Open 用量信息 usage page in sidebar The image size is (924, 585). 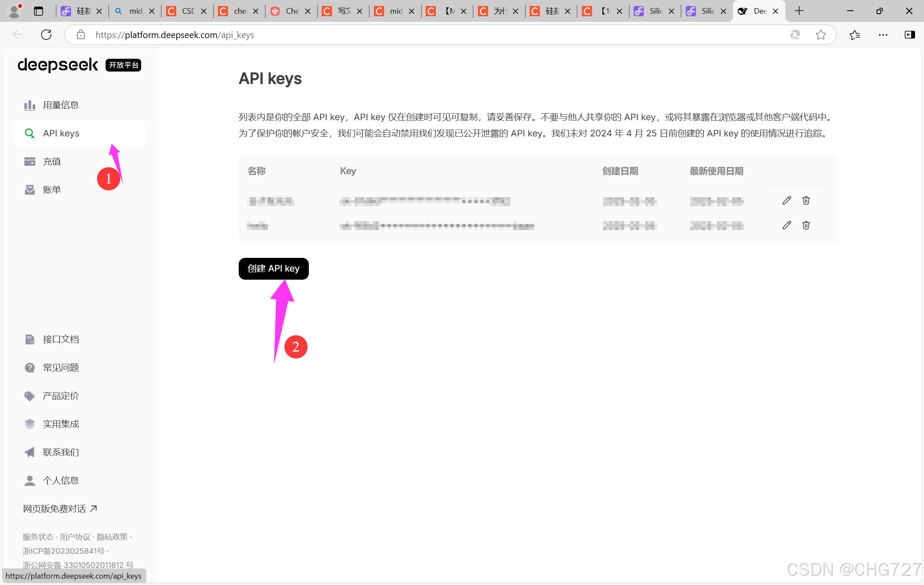coord(61,105)
